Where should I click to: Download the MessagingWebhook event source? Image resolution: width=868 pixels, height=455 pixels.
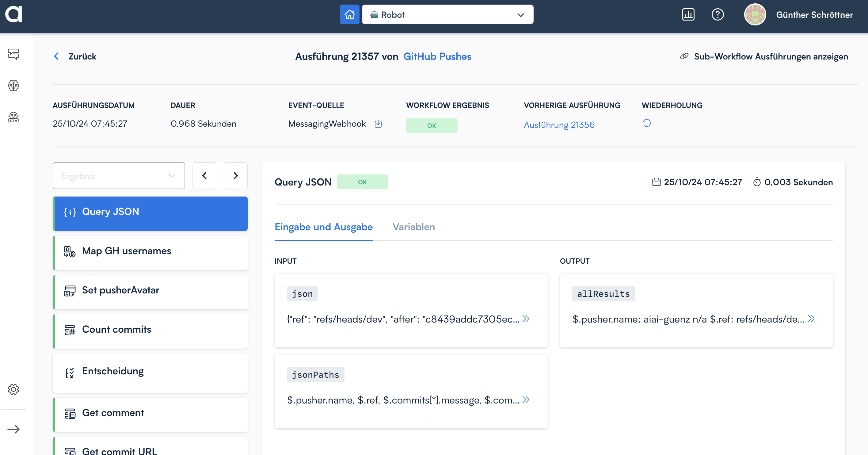point(378,124)
